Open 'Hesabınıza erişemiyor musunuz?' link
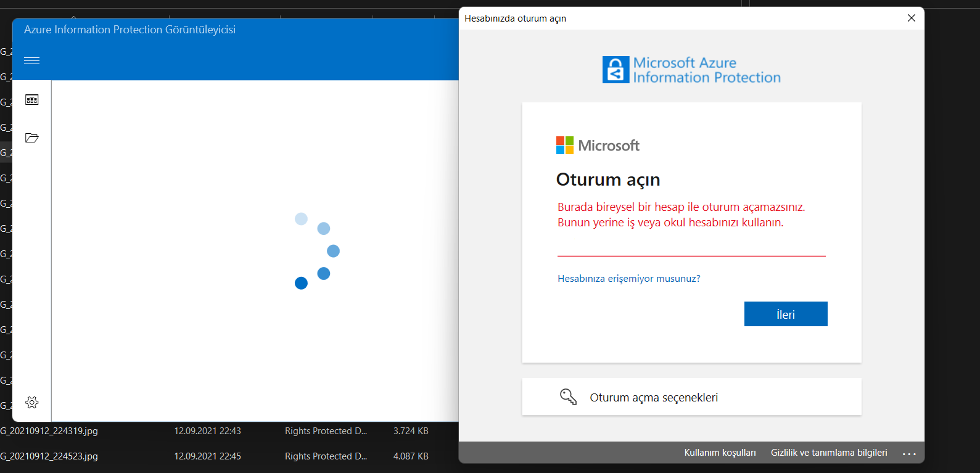 pos(629,279)
